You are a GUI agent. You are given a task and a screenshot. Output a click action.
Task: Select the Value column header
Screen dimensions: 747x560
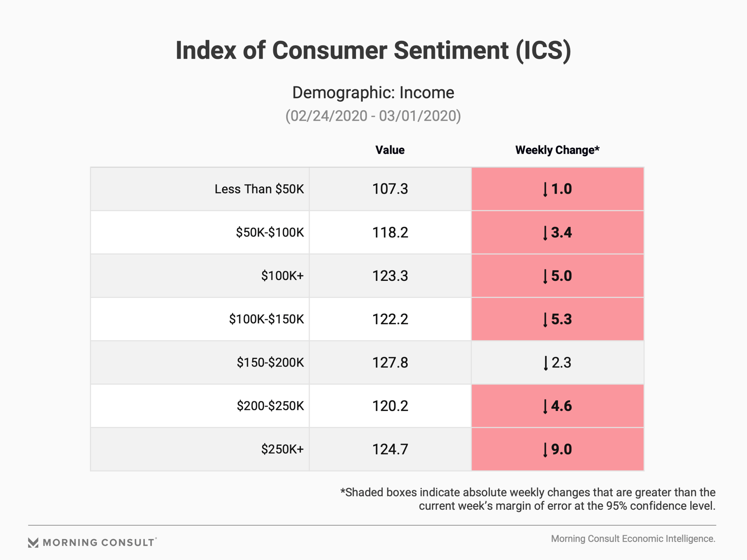(390, 150)
